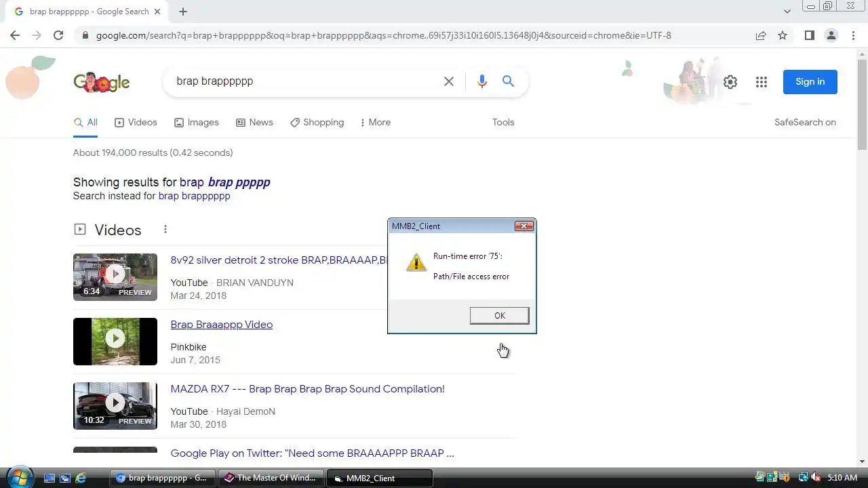
Task: Switch to the Chrome taskbar button
Action: click(163, 478)
